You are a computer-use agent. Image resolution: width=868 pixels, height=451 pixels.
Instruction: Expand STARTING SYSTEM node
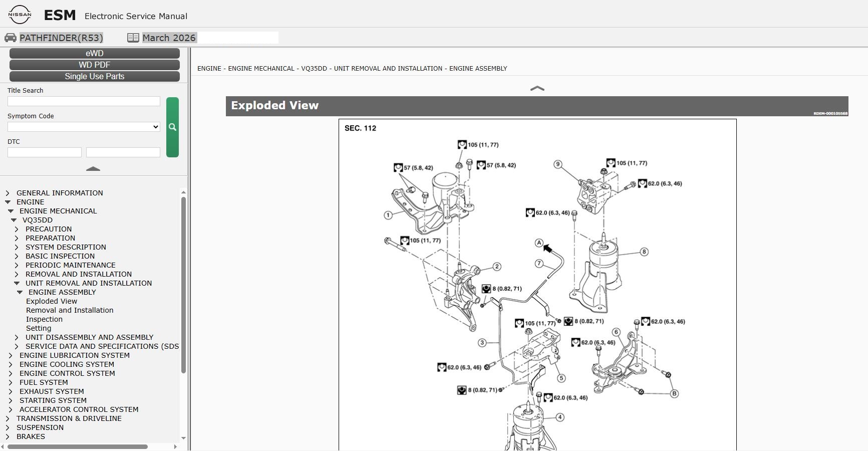tap(11, 400)
